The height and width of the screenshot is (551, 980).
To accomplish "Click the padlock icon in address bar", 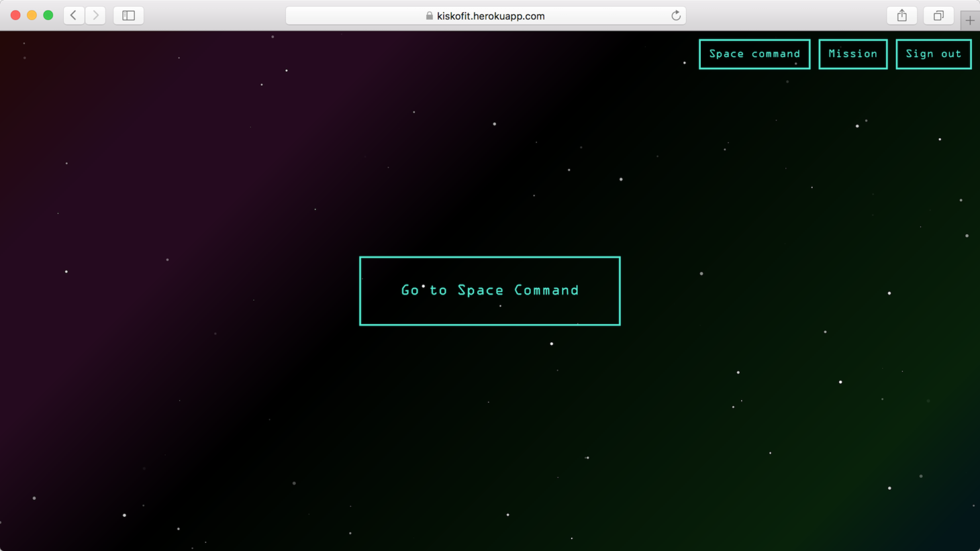I will tap(430, 15).
